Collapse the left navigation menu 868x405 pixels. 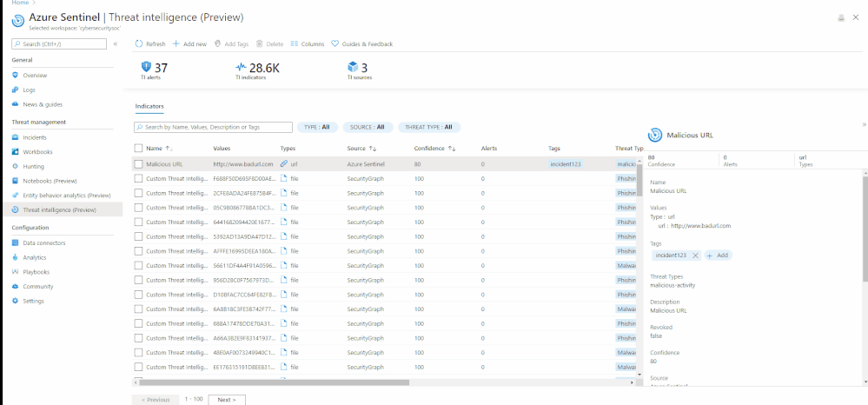116,43
